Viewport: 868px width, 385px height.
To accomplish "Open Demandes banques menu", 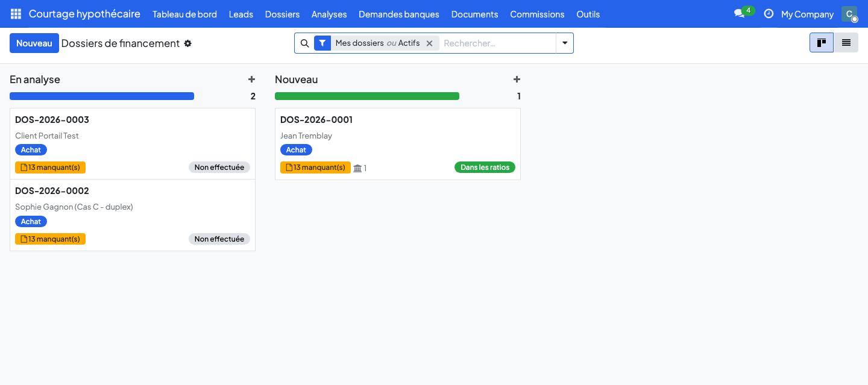I will tap(399, 14).
